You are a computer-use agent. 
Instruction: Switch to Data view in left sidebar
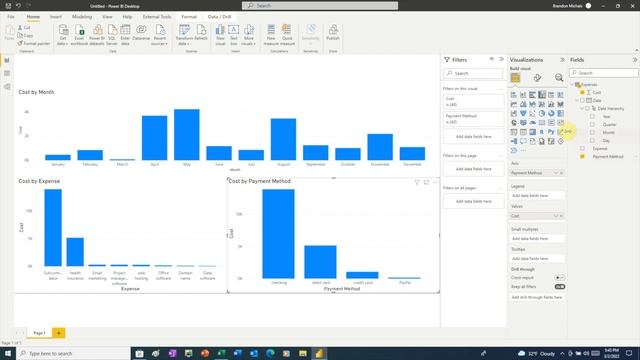click(x=7, y=73)
